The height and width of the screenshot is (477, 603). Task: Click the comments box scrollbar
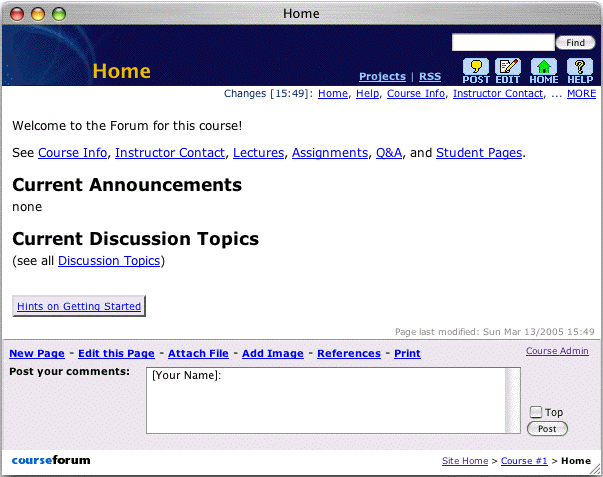[513, 400]
